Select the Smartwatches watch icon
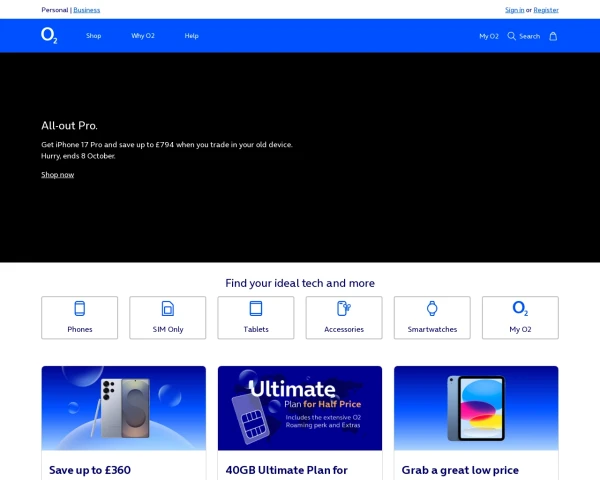Screen dimensions: 600x480 [x=432, y=309]
